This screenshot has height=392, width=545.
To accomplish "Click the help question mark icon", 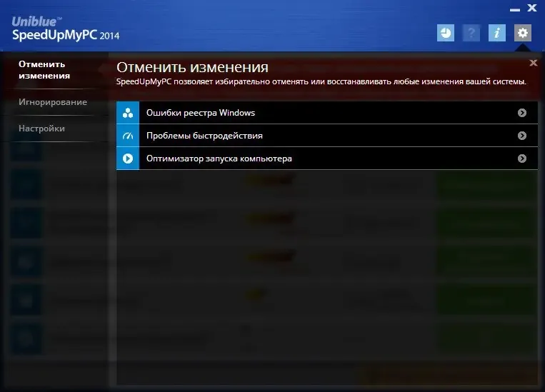I will 471,33.
